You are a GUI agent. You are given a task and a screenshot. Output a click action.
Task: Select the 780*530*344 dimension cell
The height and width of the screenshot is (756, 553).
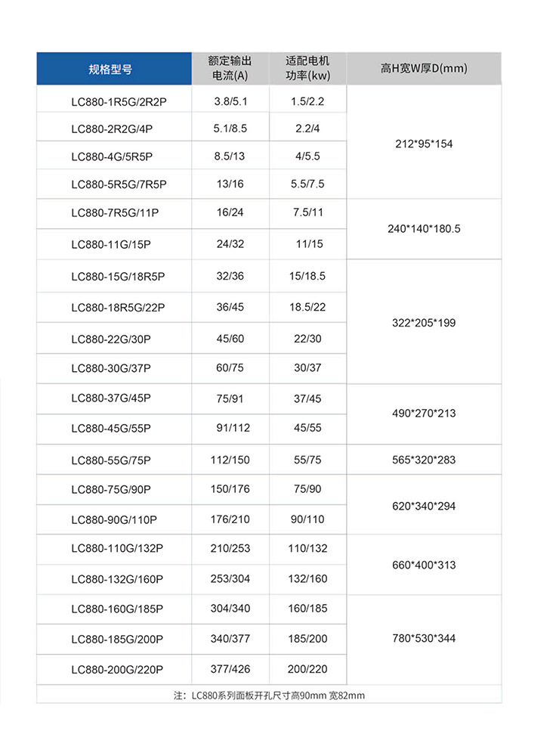click(x=424, y=639)
